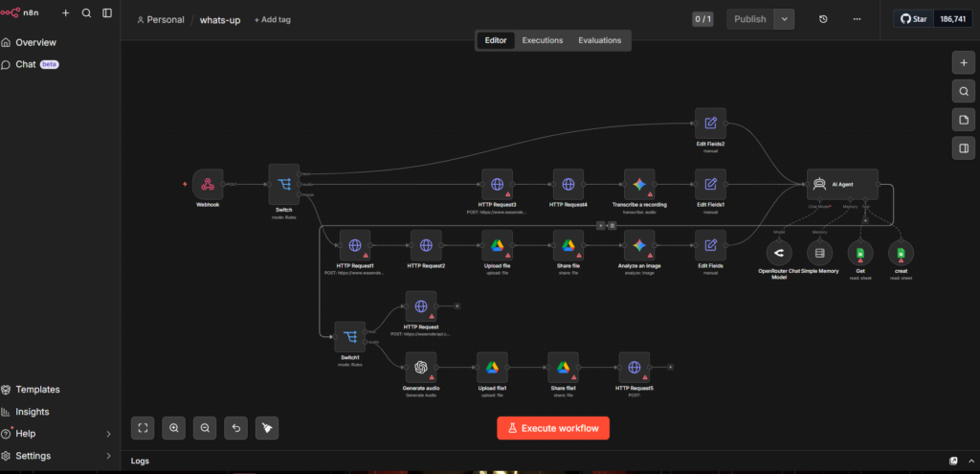Open the Templates link in sidebar
The width and height of the screenshot is (980, 474).
pos(37,390)
